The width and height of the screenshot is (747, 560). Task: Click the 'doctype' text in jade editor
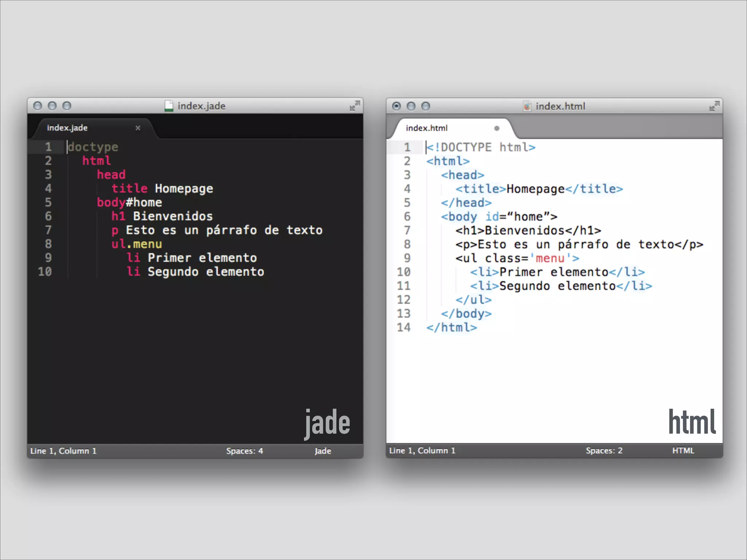(x=93, y=147)
